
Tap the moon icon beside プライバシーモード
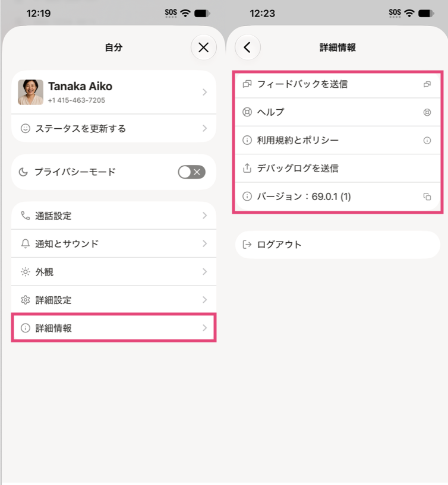coord(24,172)
